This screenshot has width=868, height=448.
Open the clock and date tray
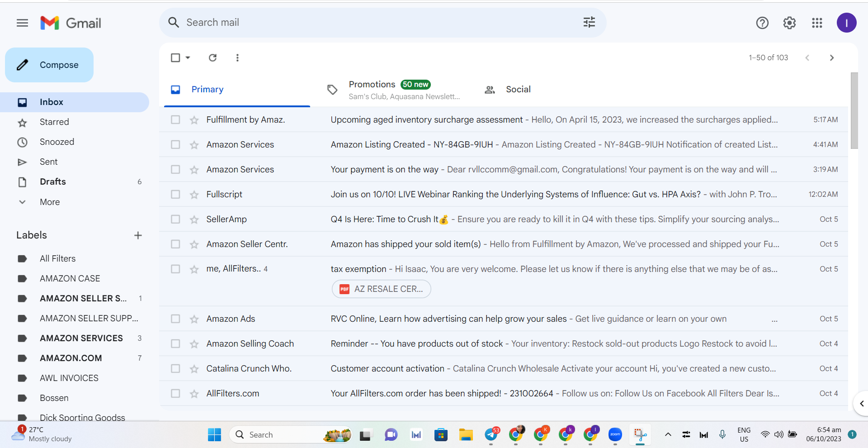tap(824, 434)
